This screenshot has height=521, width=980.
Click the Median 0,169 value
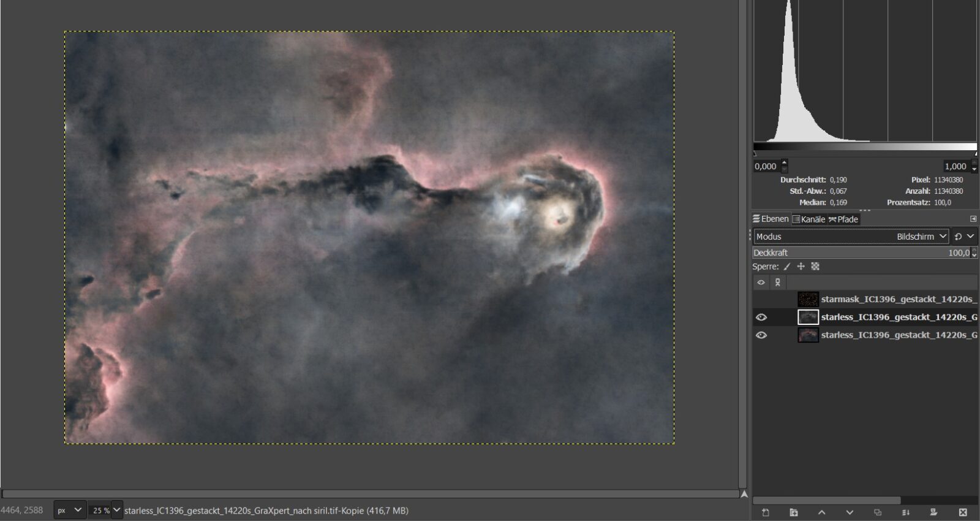839,202
